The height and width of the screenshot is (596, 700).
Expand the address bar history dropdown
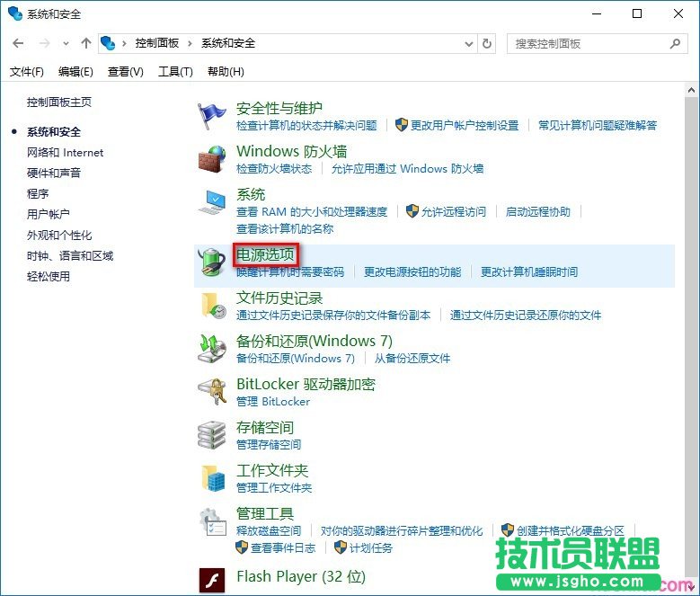point(468,43)
